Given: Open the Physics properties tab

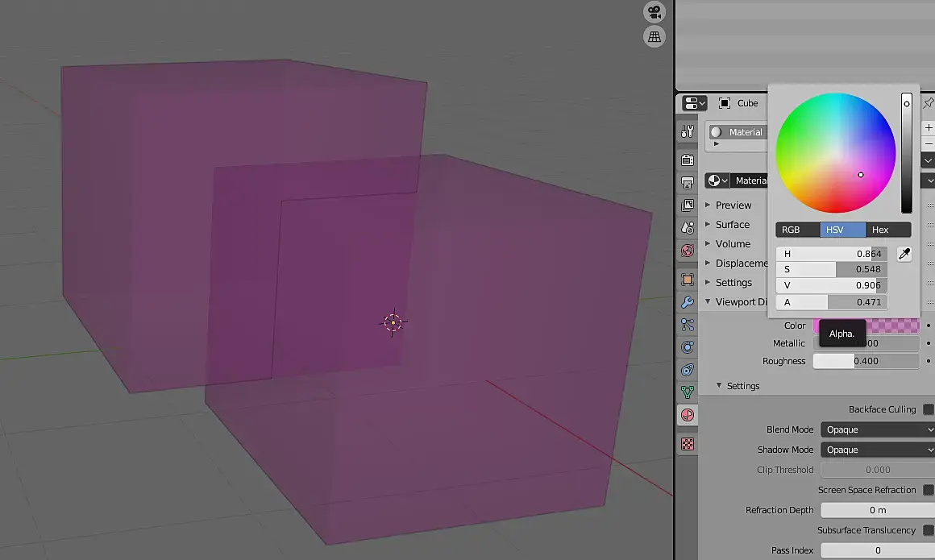Looking at the screenshot, I should 688,347.
